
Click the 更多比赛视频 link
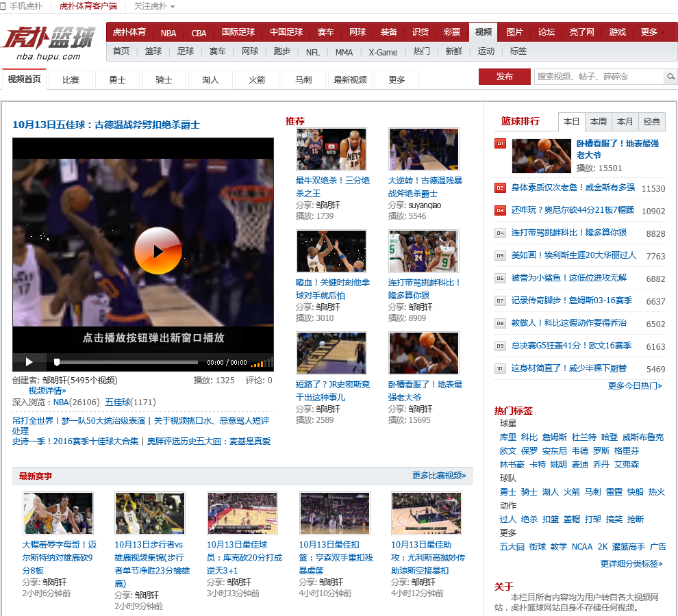pos(439,476)
